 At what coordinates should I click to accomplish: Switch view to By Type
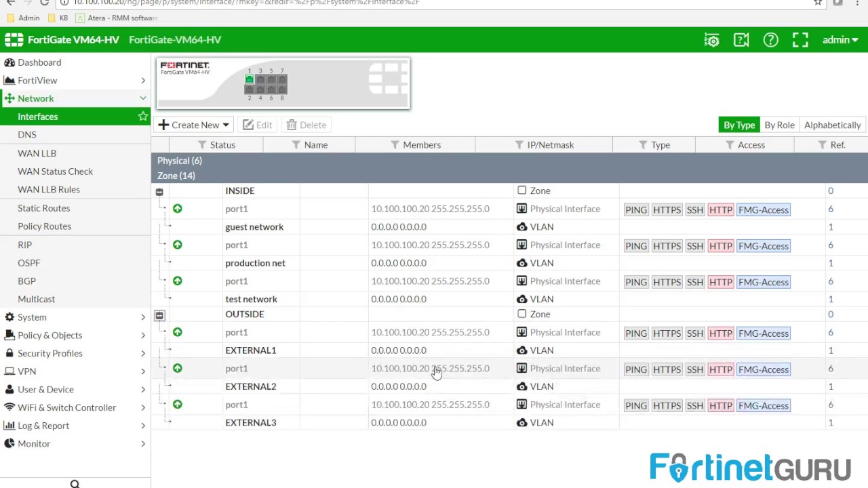[x=739, y=125]
